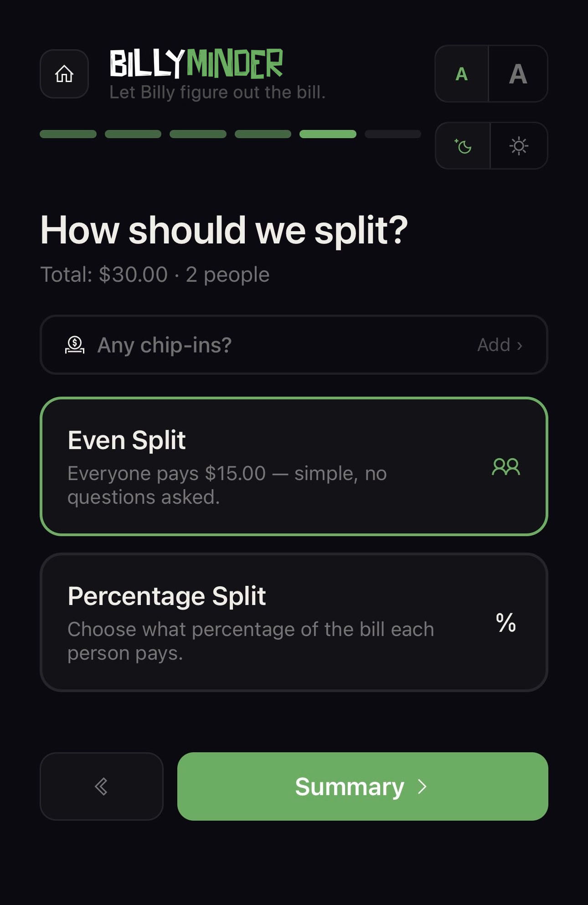The image size is (588, 905).
Task: Go to the home screen icon
Action: pos(64,74)
